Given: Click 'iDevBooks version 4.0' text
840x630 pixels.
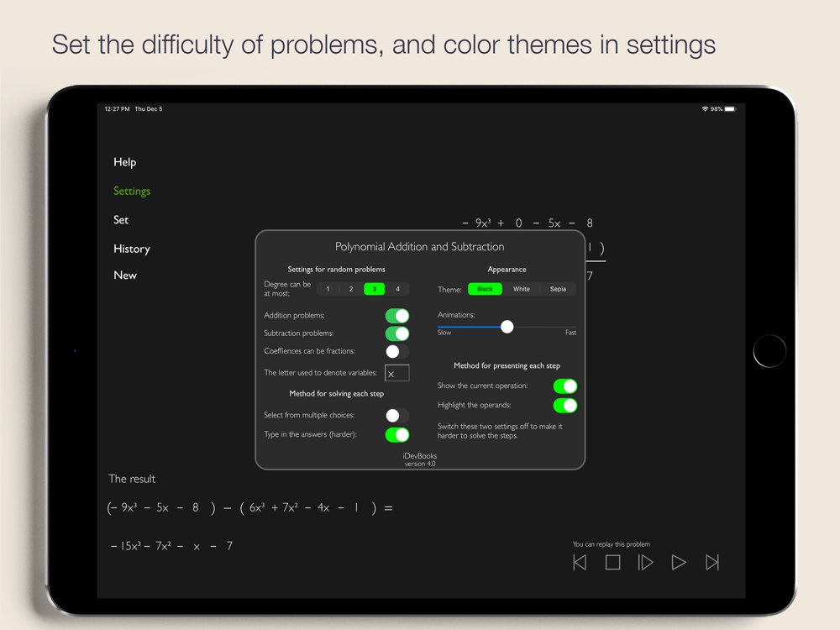Looking at the screenshot, I should 419,459.
